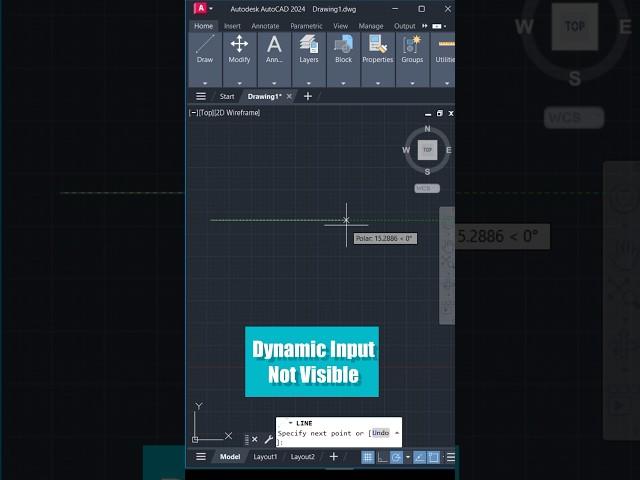Expand the Properties panel dropdown arrow

pyautogui.click(x=378, y=83)
